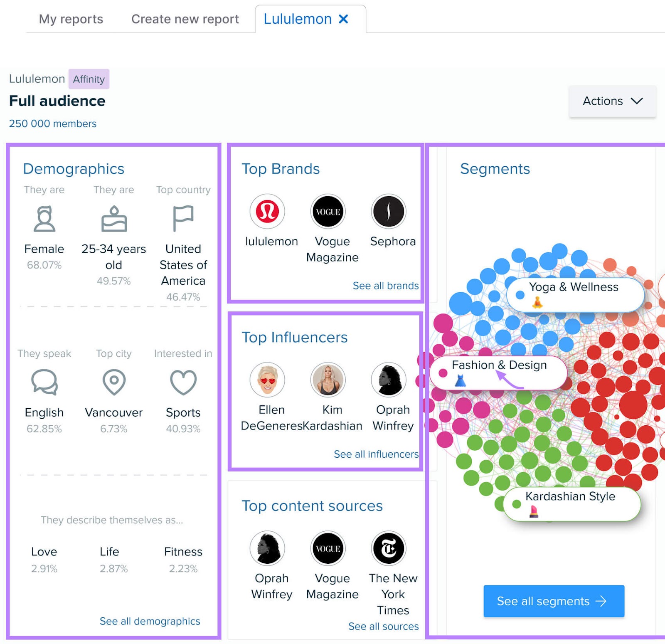
Task: Click the lululemon brand logo in Top Brands
Action: [268, 211]
